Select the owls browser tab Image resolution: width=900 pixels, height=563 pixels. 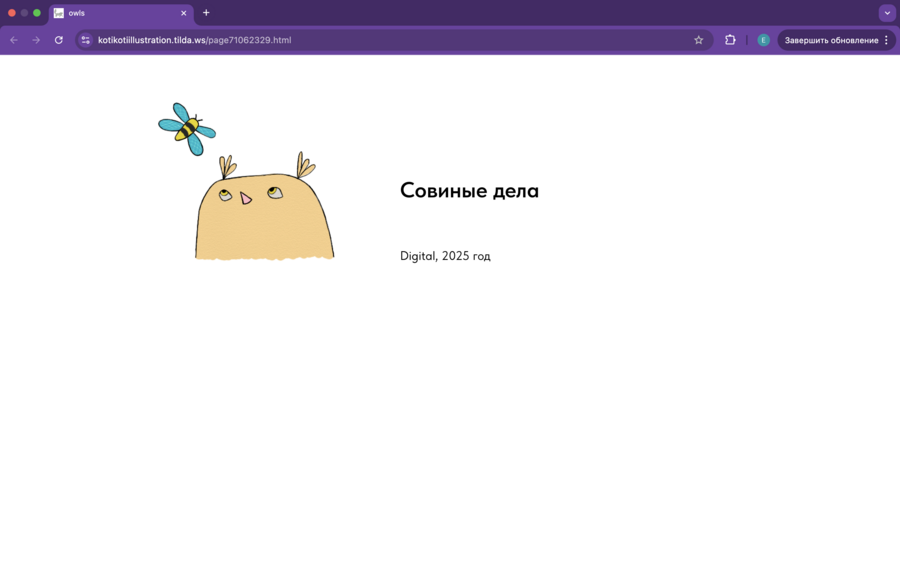click(x=121, y=13)
